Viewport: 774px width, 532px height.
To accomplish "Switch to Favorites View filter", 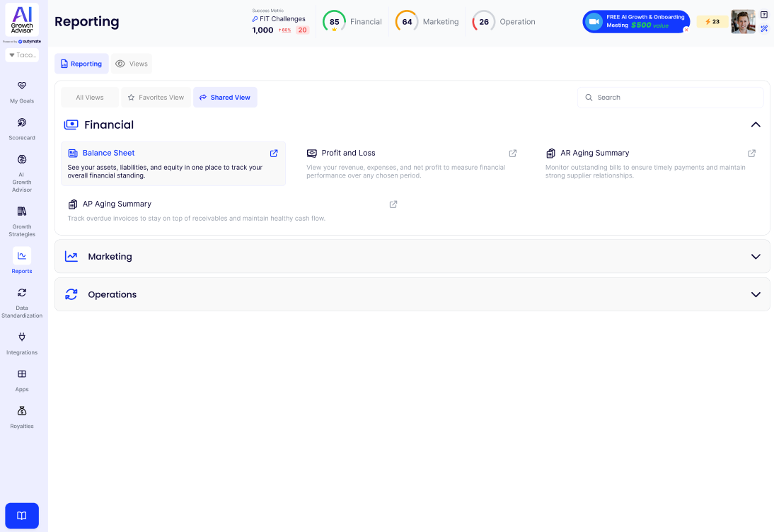I will tap(155, 98).
